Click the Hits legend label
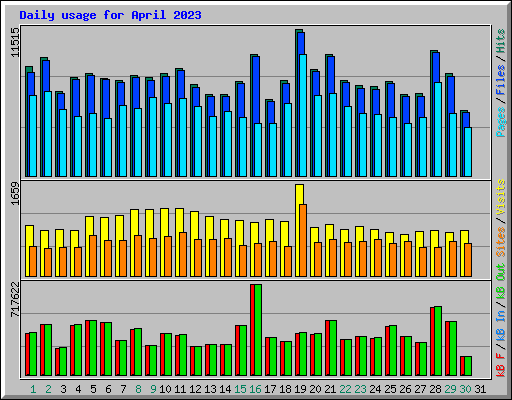512x400 pixels. click(x=501, y=41)
